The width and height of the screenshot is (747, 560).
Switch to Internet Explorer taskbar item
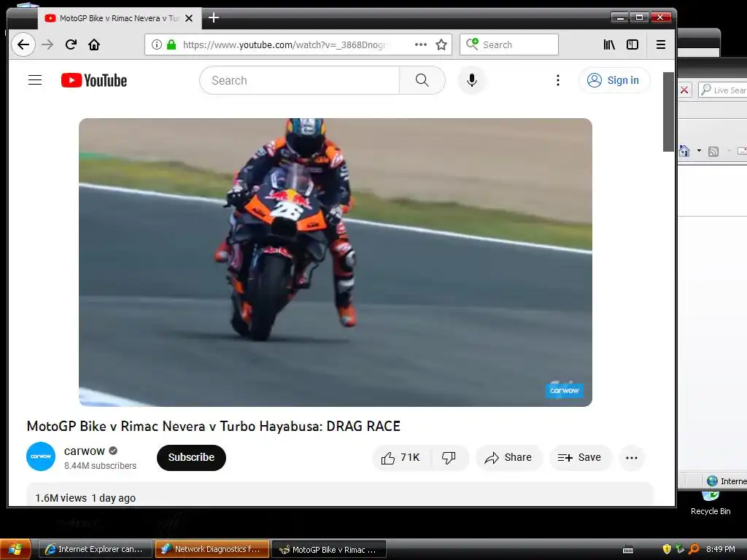[x=95, y=550]
